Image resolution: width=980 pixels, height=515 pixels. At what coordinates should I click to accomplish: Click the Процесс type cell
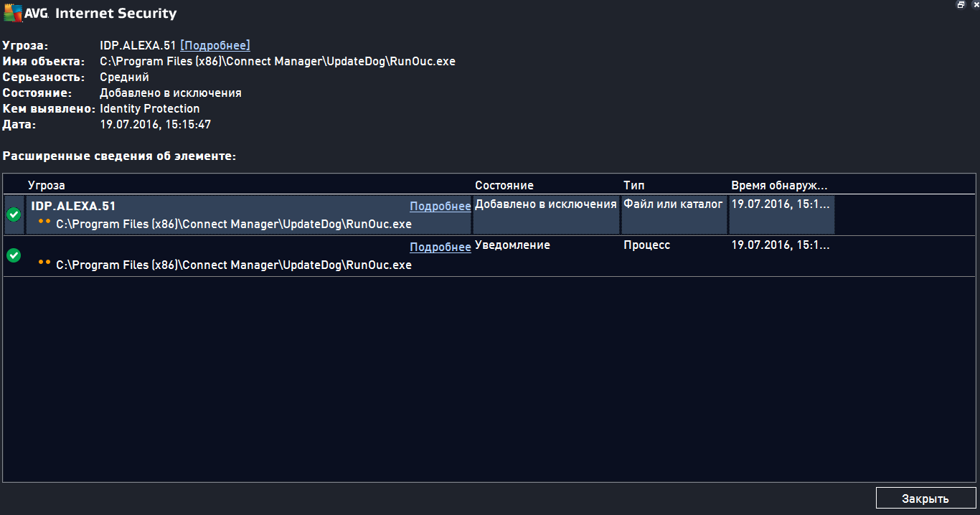[x=646, y=245]
